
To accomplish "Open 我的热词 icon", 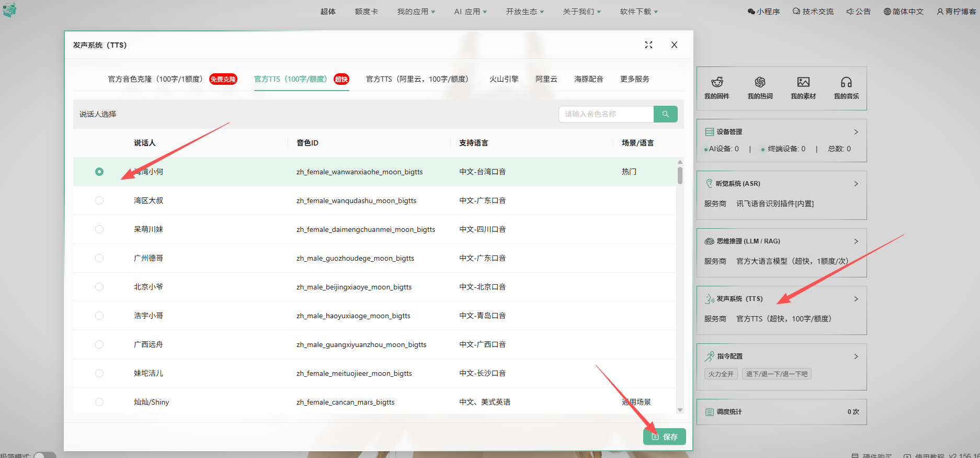I will click(x=760, y=82).
